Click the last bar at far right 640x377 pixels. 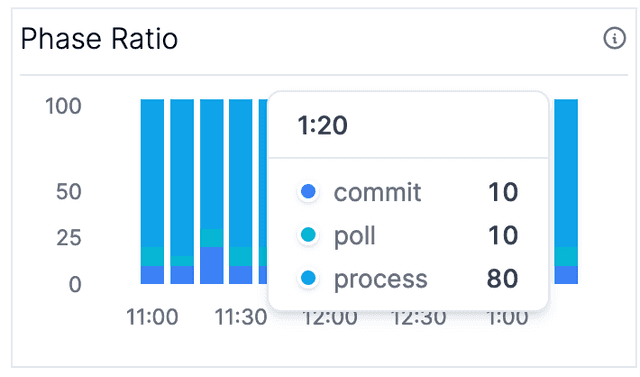(x=566, y=191)
